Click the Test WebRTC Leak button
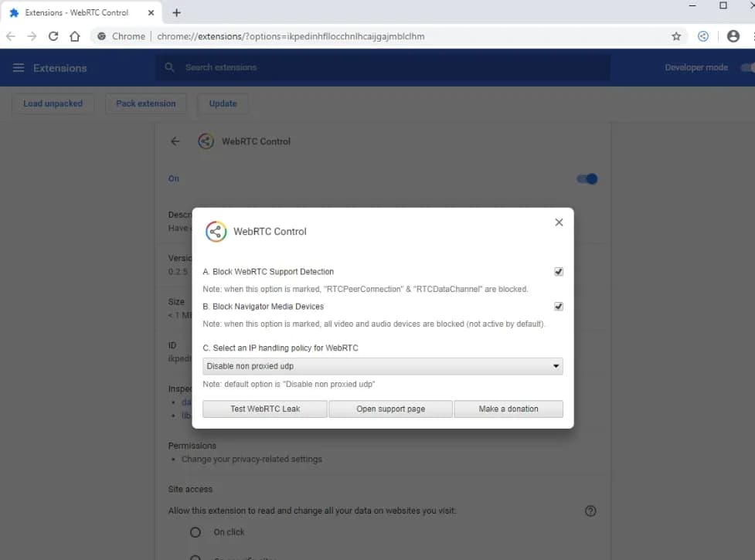The image size is (755, 560). 264,409
